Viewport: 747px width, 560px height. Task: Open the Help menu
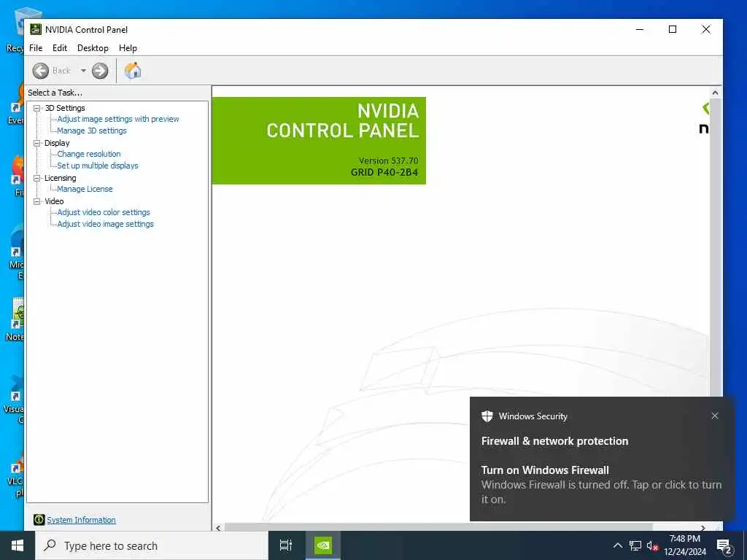click(128, 48)
